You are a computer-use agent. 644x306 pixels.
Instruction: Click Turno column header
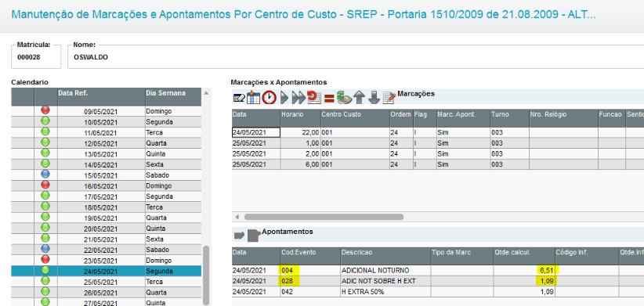pyautogui.click(x=509, y=118)
